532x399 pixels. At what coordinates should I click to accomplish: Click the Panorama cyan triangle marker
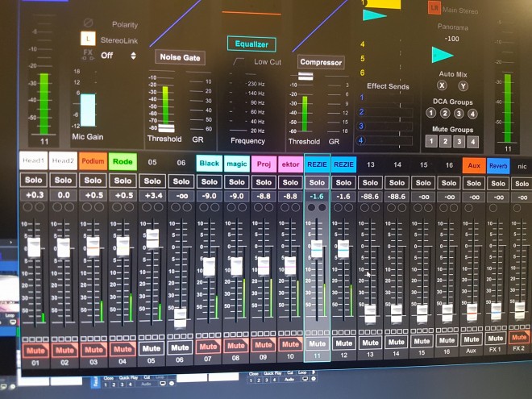[x=442, y=55]
